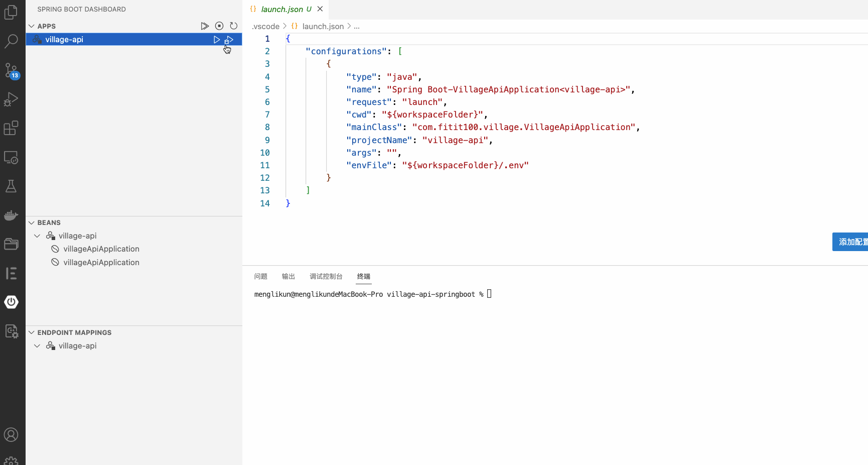Switch to the 终端 panel tab
868x465 pixels.
364,276
